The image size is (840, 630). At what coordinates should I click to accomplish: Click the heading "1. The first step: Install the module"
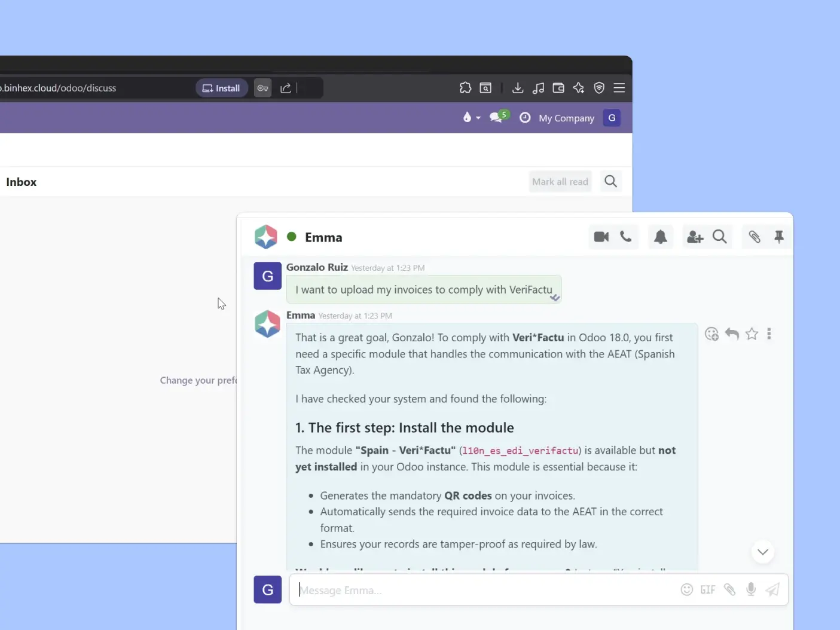[x=405, y=427]
